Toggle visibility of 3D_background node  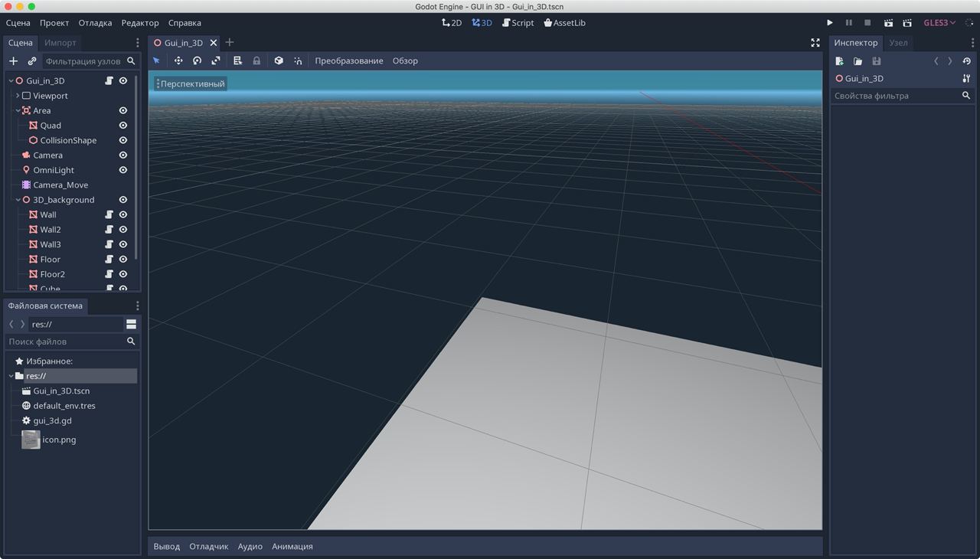(122, 200)
